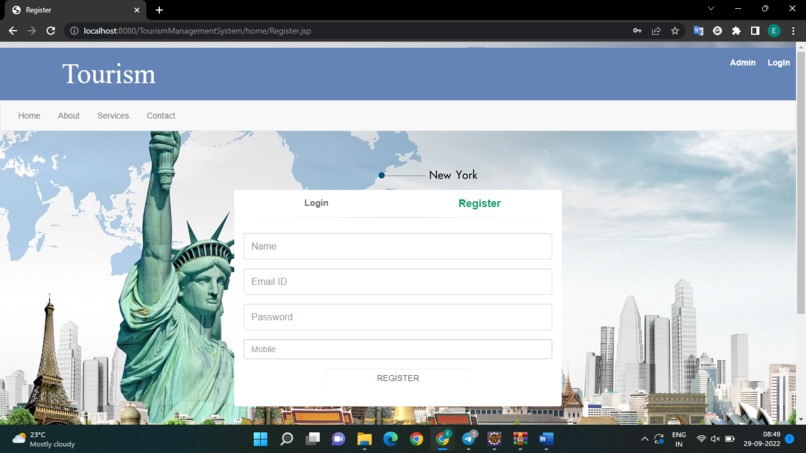This screenshot has height=453, width=806.
Task: Open About in navigation menu
Action: pos(68,116)
